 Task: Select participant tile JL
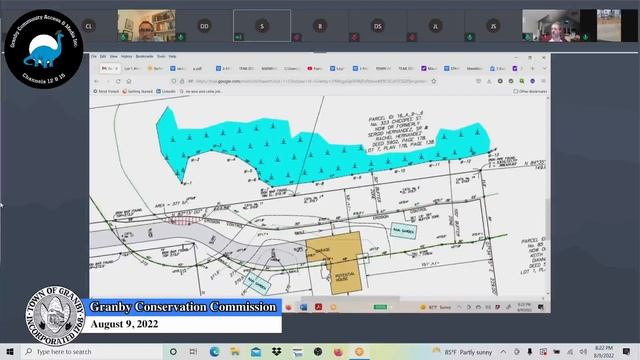pos(436,26)
